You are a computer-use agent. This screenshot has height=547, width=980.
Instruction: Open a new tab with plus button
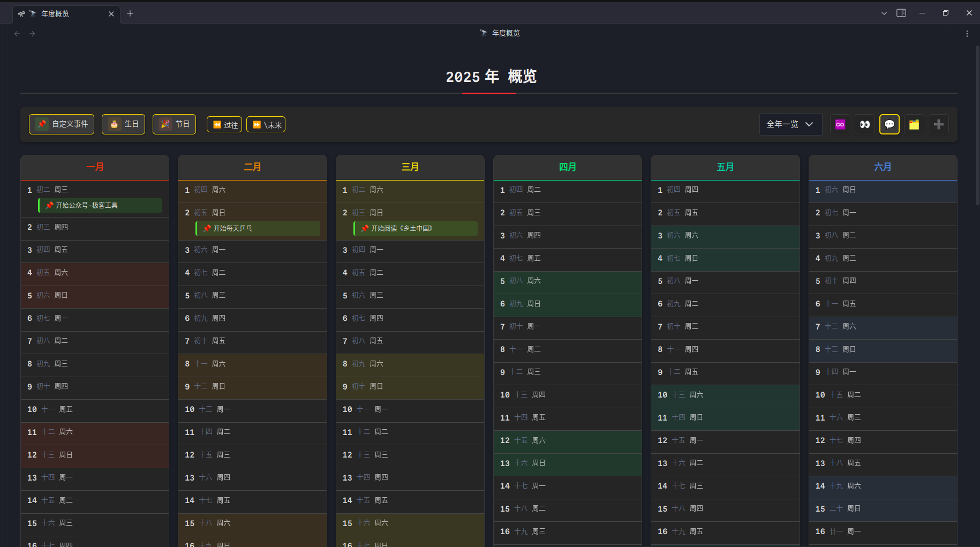pos(130,13)
